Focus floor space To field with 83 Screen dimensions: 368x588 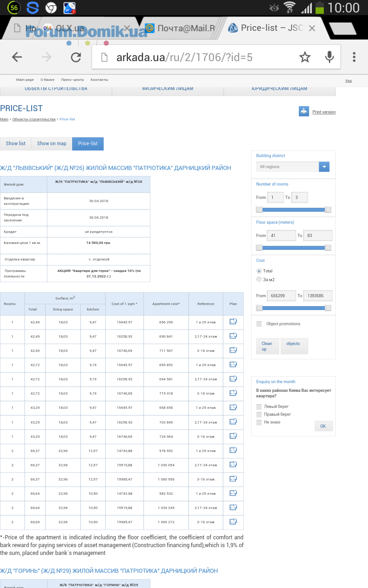click(x=318, y=235)
